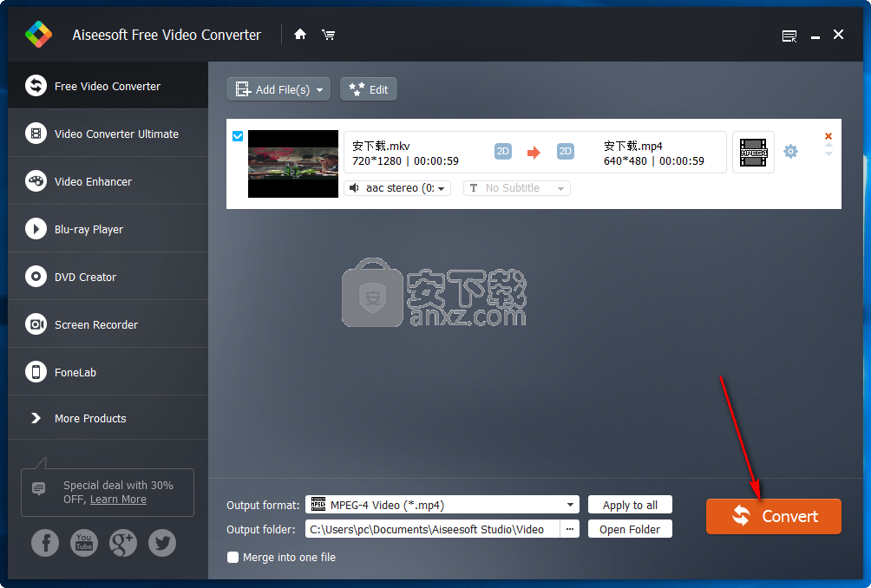The image size is (871, 588).
Task: Click the Edit button
Action: [x=369, y=89]
